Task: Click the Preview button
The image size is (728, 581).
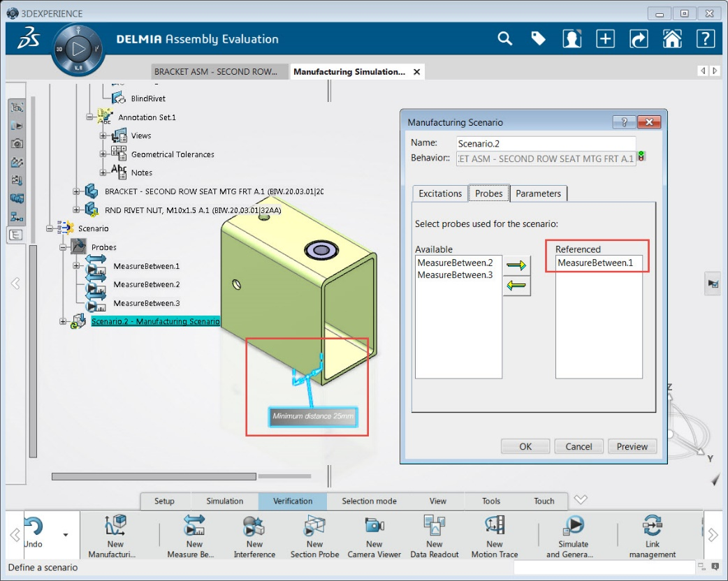Action: click(632, 446)
